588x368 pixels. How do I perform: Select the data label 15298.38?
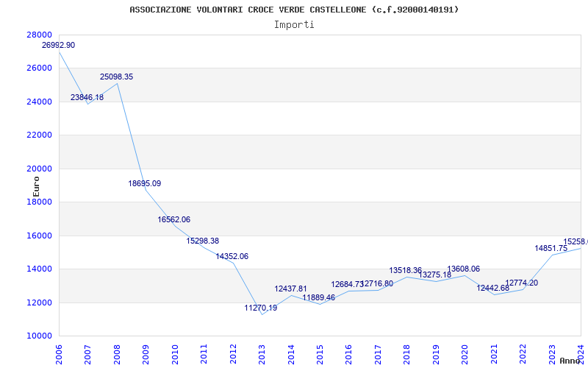click(203, 241)
